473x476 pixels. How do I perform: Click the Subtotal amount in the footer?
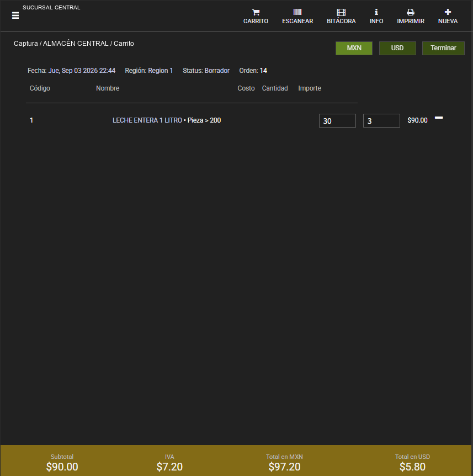pyautogui.click(x=62, y=467)
